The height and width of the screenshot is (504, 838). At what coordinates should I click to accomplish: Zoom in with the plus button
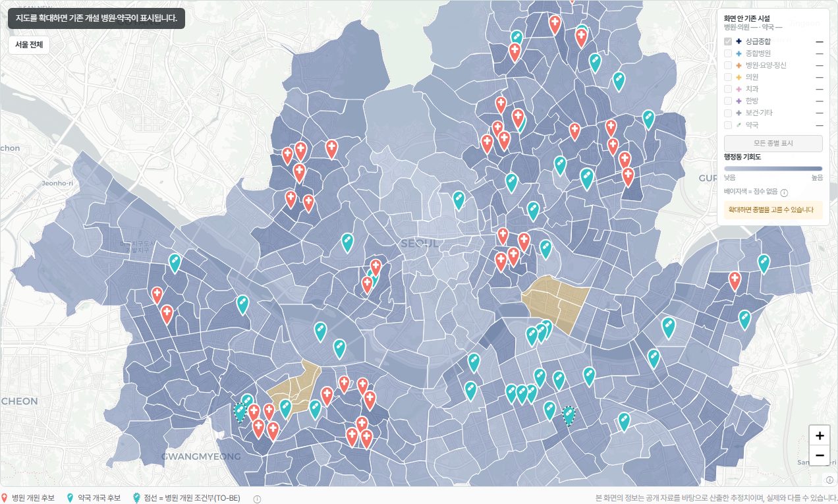[x=820, y=435]
